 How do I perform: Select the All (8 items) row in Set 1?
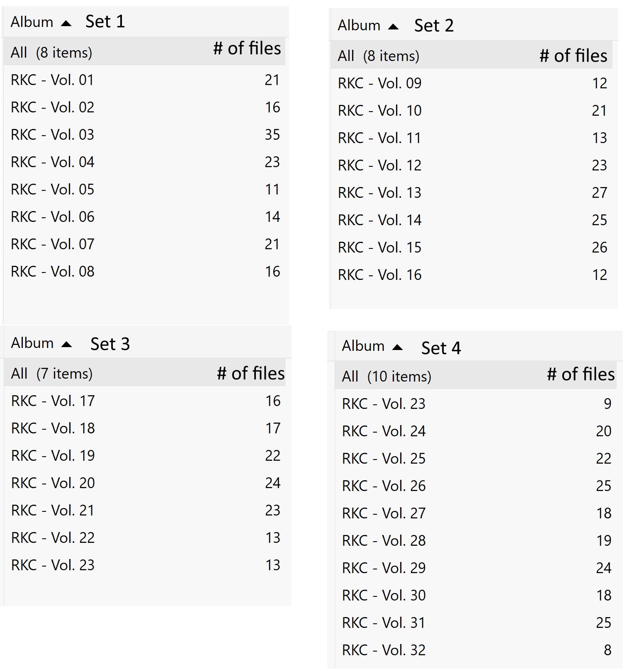point(51,53)
